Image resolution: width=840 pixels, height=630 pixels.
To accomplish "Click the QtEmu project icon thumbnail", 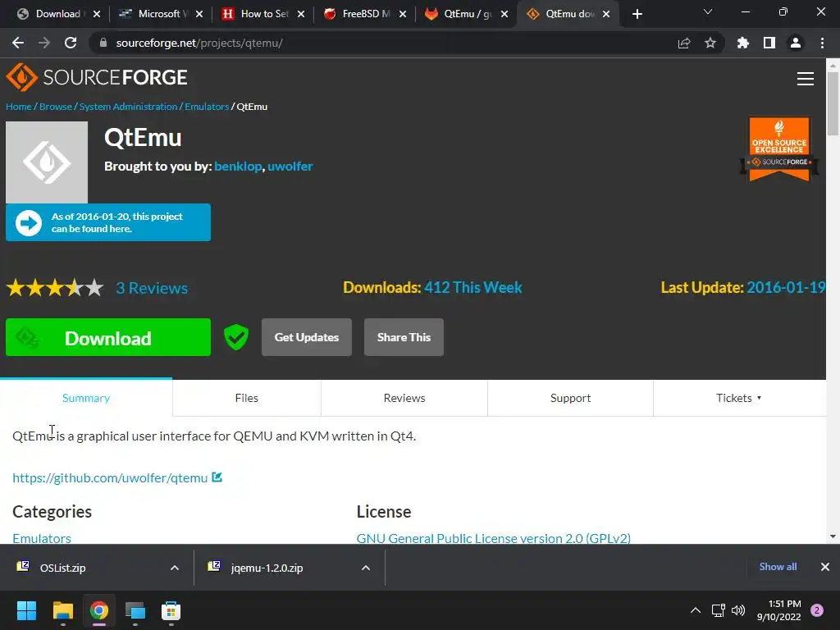I will click(47, 162).
